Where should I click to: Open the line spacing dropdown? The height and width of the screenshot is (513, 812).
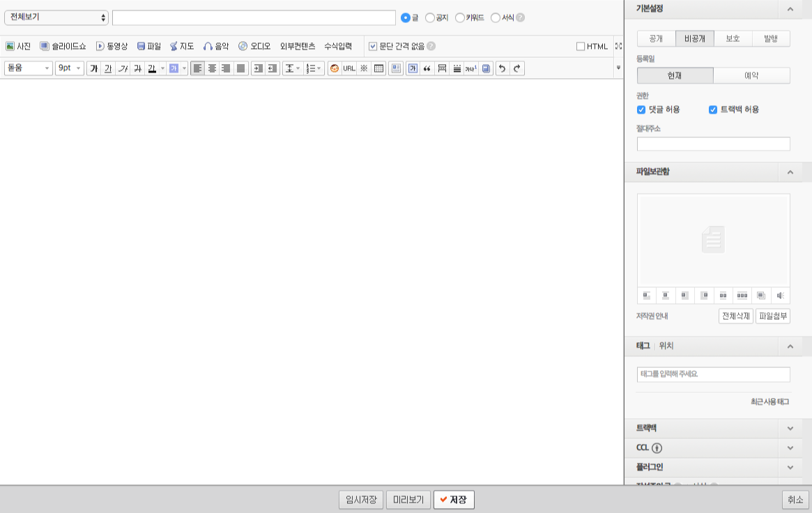[293, 68]
